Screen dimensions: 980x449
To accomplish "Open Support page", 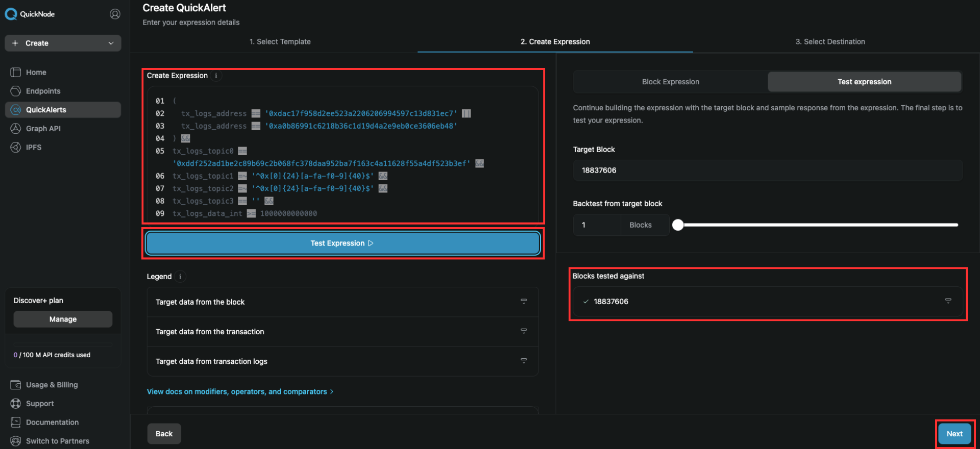I will click(40, 404).
